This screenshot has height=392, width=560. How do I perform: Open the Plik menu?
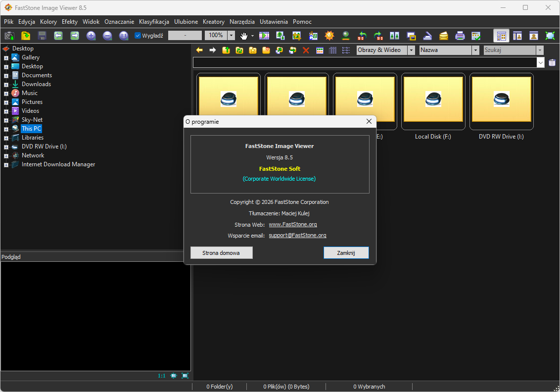[8, 22]
